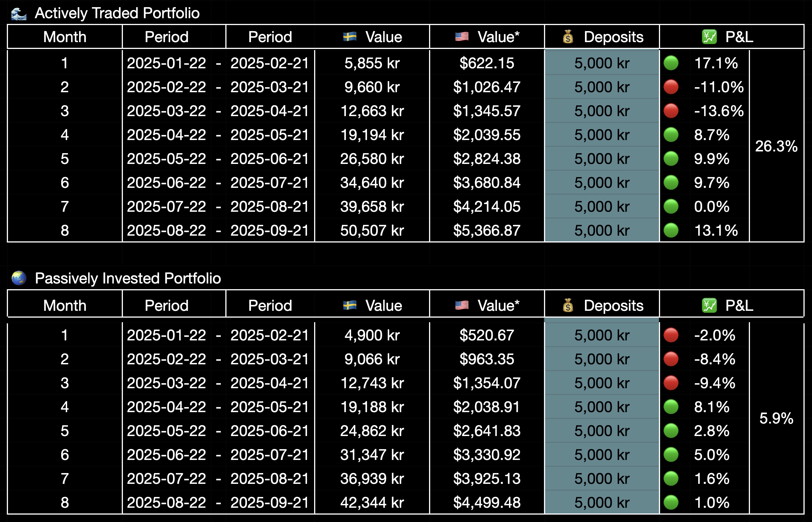Click the 26.3% total P&L cell
The width and height of the screenshot is (812, 522).
(776, 146)
